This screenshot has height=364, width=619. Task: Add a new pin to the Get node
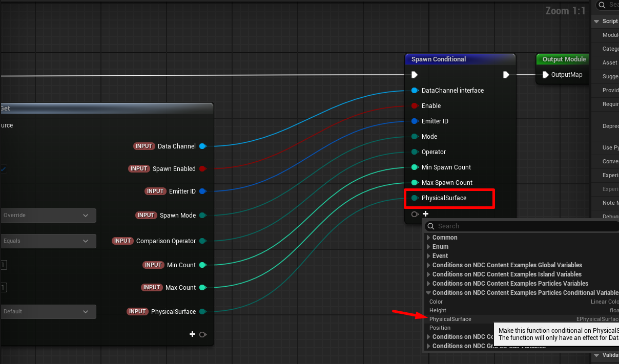tap(193, 334)
